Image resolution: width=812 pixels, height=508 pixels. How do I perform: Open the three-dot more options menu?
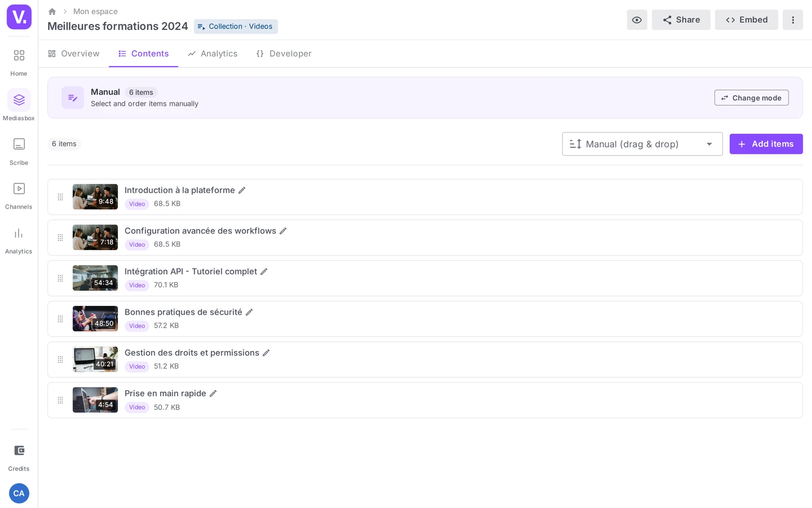793,20
